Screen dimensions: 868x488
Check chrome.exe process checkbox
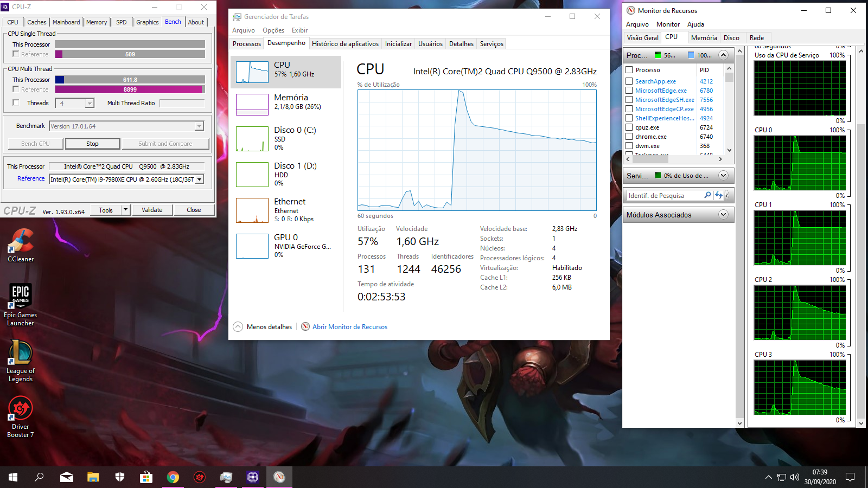[629, 137]
